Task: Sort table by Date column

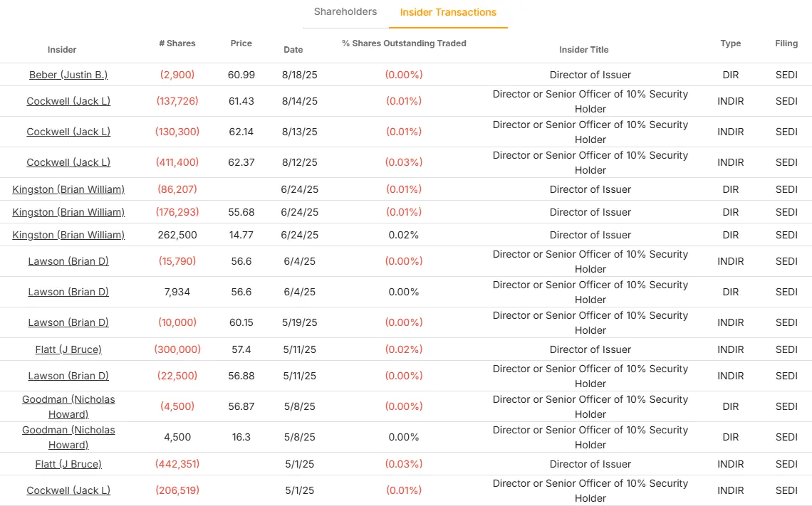Action: tap(293, 50)
